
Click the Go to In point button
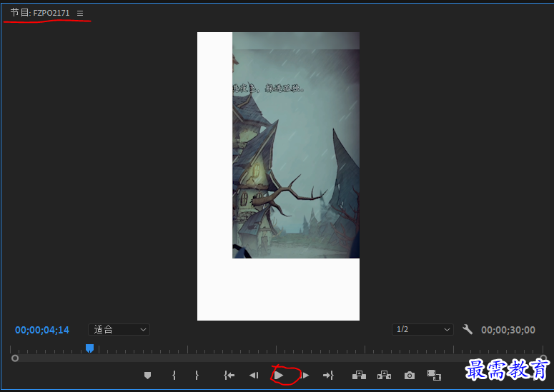point(229,376)
